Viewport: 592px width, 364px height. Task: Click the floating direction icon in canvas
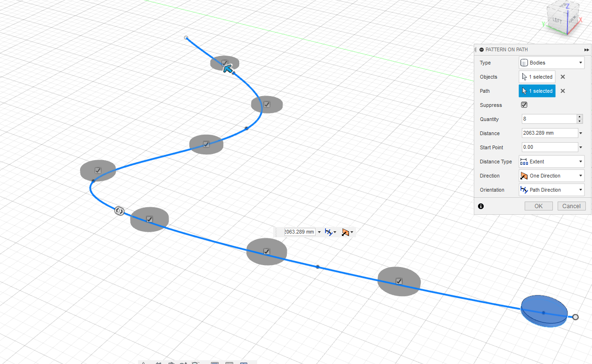346,232
